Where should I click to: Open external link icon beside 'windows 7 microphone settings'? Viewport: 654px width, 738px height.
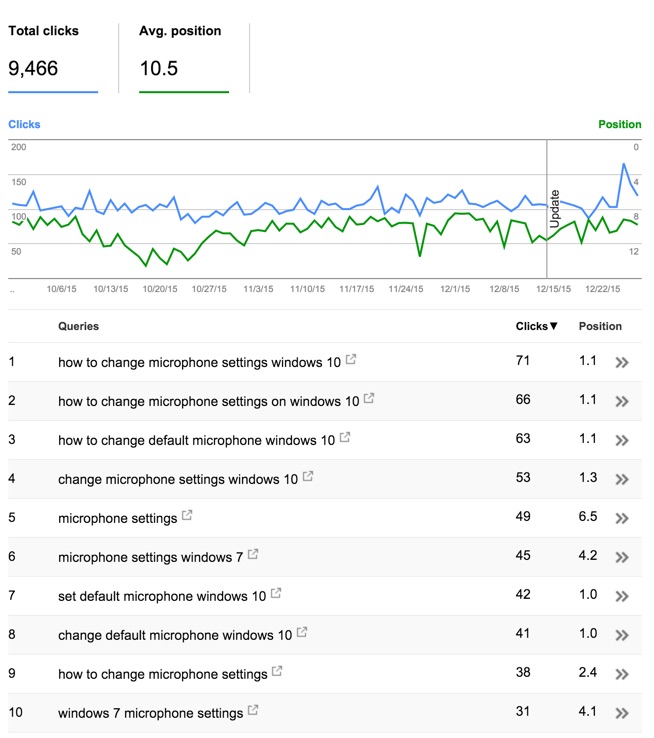(x=253, y=711)
